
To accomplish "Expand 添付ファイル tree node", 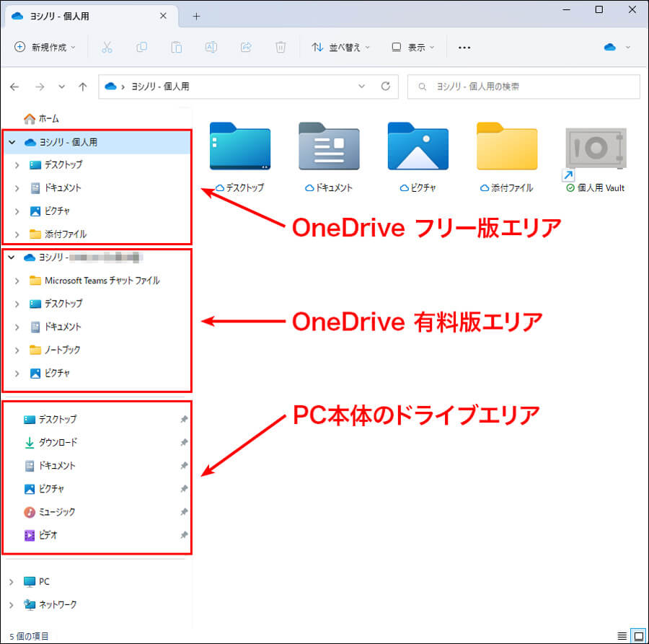I will point(17,234).
